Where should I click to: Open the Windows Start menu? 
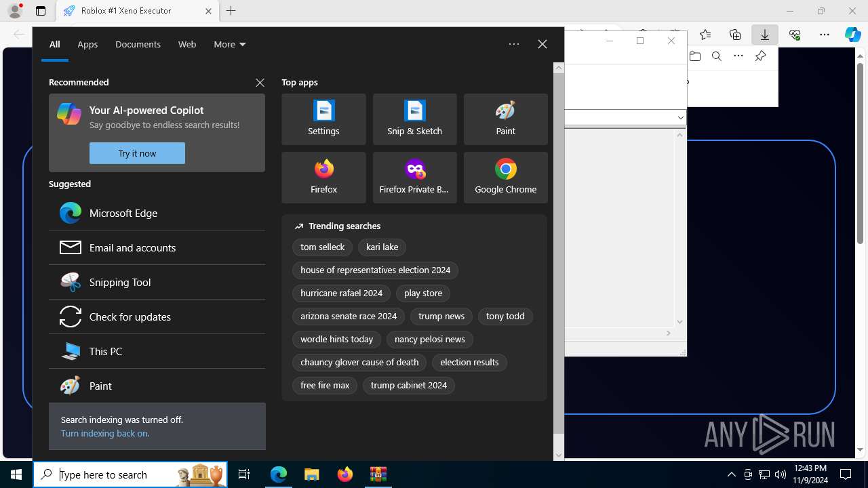16,474
